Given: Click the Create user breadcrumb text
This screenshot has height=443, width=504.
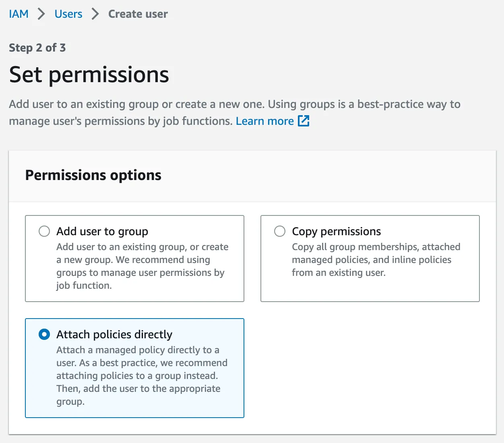Looking at the screenshot, I should (x=138, y=14).
